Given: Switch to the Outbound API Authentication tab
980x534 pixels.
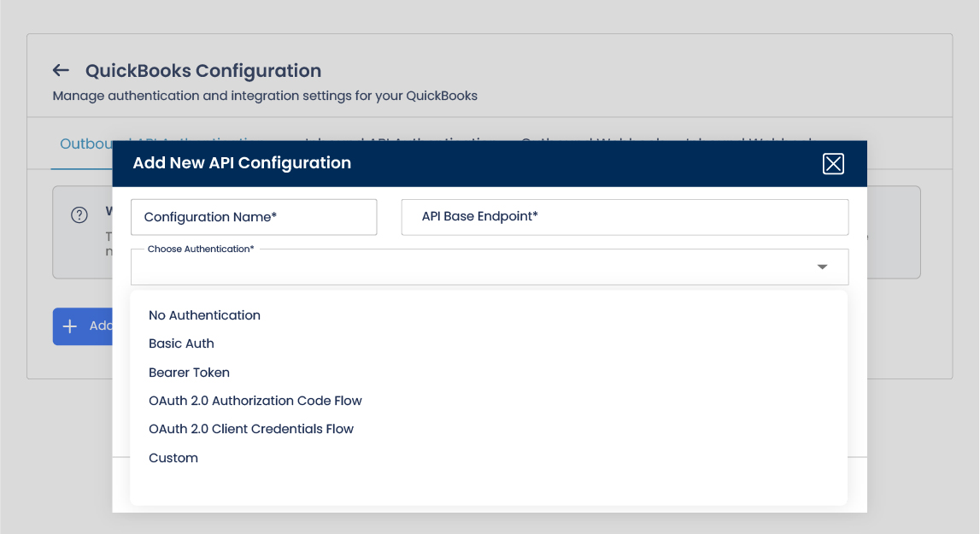Looking at the screenshot, I should (x=85, y=144).
